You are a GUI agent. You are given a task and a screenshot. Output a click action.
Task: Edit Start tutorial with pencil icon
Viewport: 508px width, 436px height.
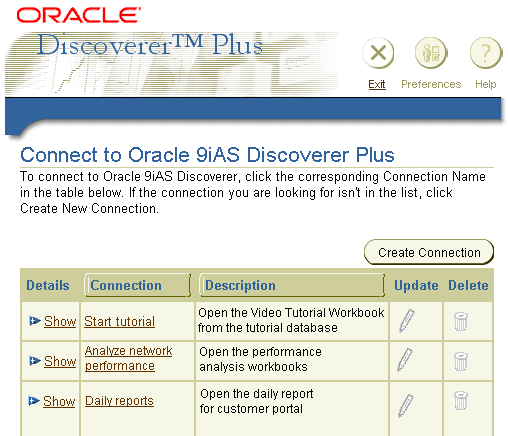[407, 321]
